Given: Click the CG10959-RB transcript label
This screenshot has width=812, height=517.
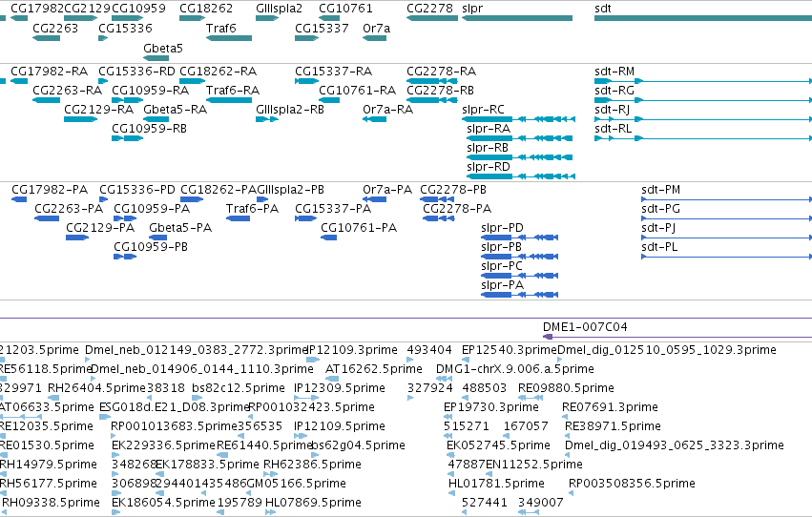Looking at the screenshot, I should [x=149, y=129].
